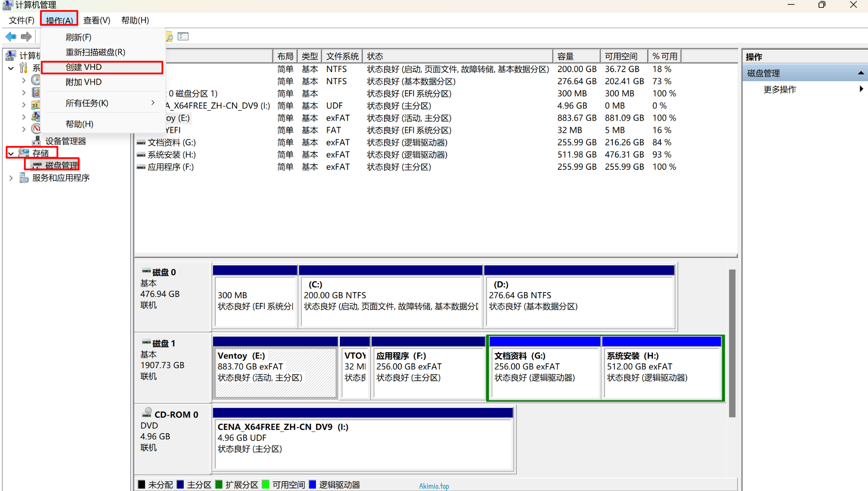The height and width of the screenshot is (491, 868).
Task: Click the gray Forward arrow toolbar icon
Action: click(26, 37)
